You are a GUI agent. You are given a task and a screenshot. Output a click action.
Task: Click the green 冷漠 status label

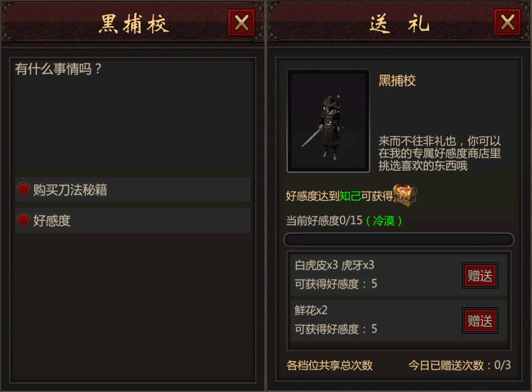[x=384, y=221]
